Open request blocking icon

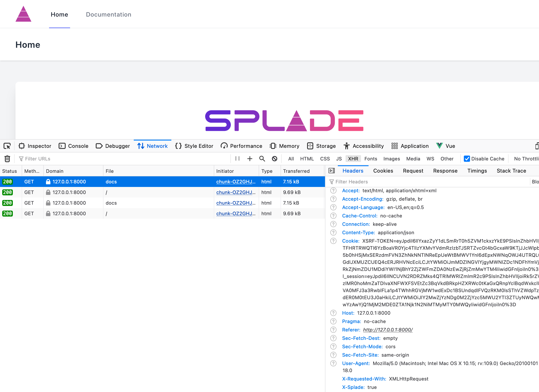pos(275,159)
